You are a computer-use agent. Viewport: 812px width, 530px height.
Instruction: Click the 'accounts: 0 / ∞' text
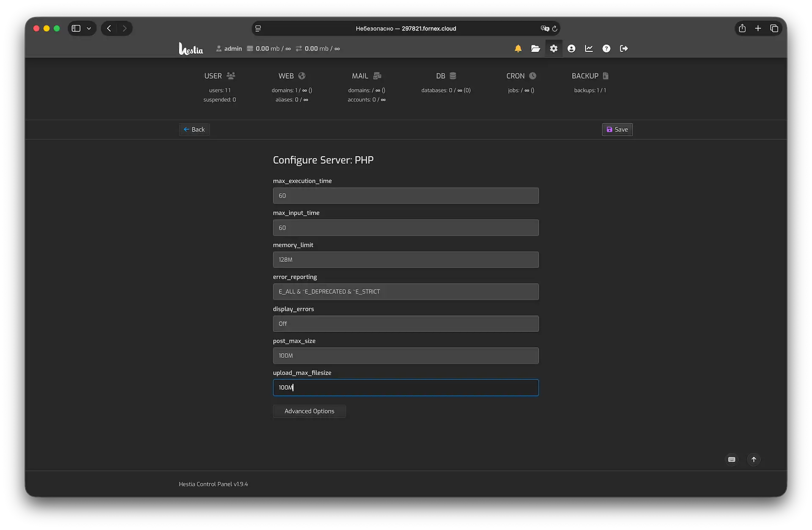coord(367,100)
